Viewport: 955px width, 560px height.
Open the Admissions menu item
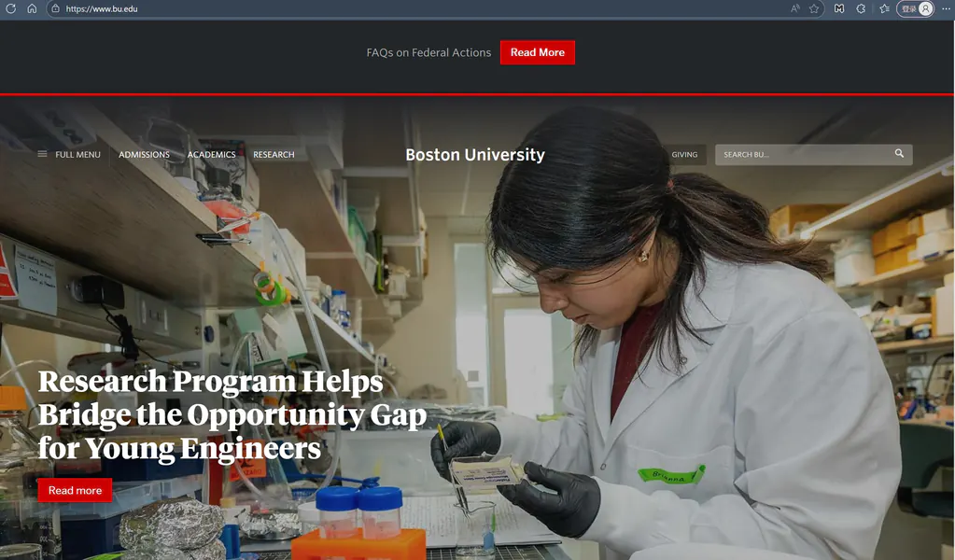(145, 155)
